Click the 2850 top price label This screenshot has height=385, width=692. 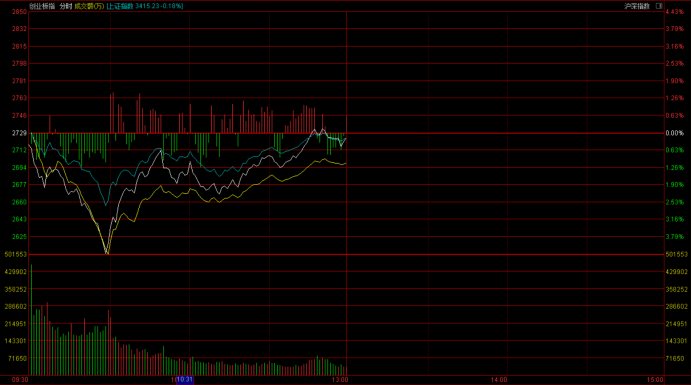point(19,12)
